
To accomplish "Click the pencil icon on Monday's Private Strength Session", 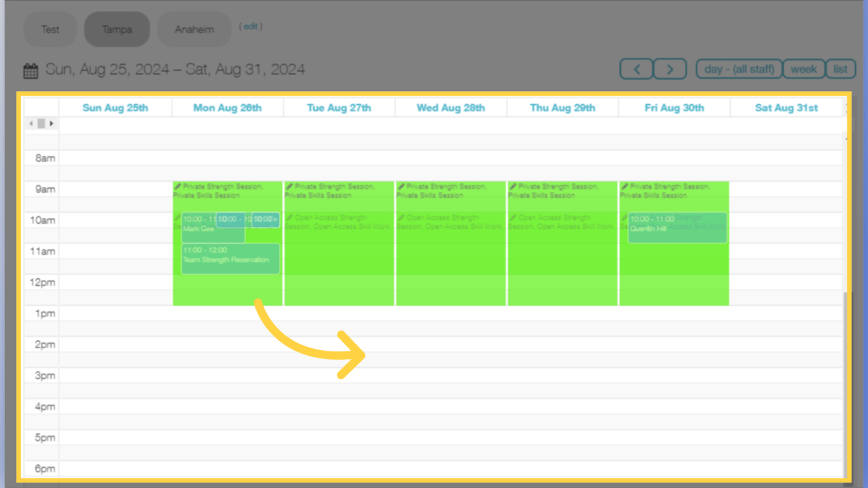I will click(x=178, y=186).
